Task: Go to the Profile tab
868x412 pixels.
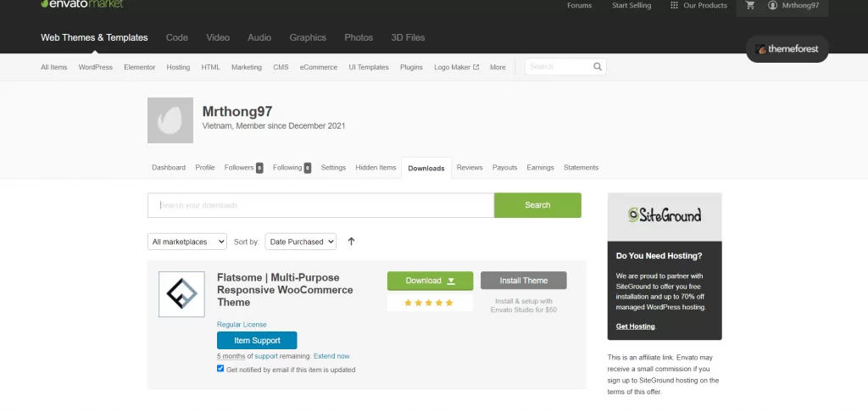Action: pos(205,167)
